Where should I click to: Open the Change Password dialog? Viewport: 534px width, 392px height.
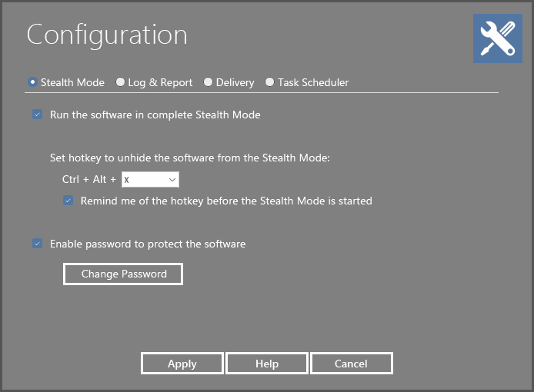coord(123,274)
